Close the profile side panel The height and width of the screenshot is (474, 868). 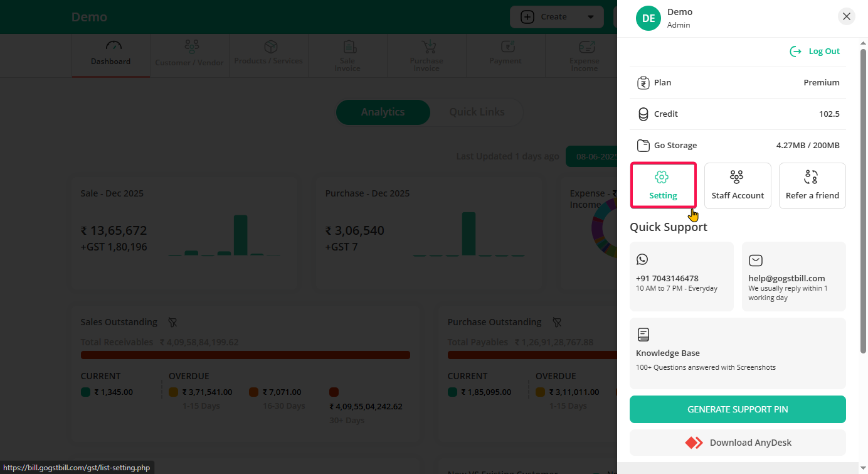pyautogui.click(x=847, y=16)
